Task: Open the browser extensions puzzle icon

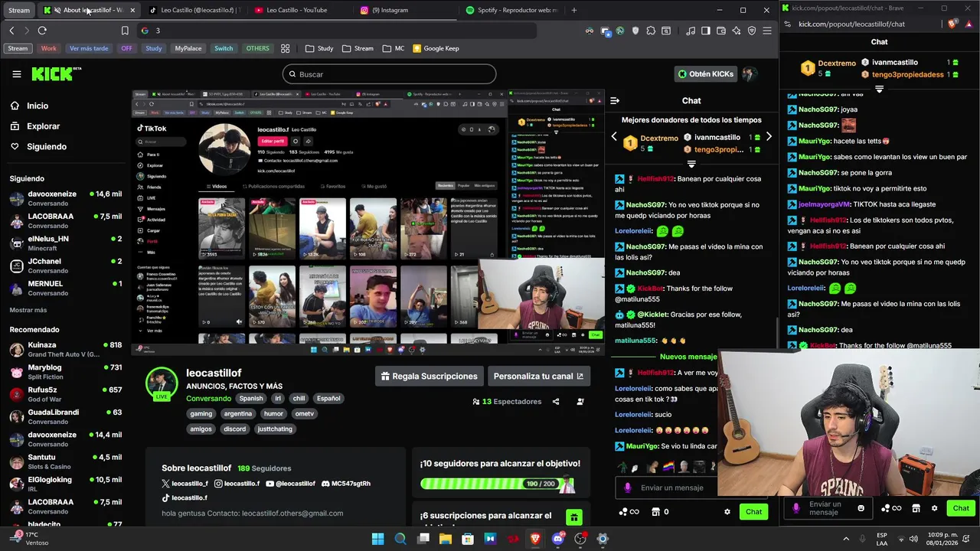Action: click(651, 31)
